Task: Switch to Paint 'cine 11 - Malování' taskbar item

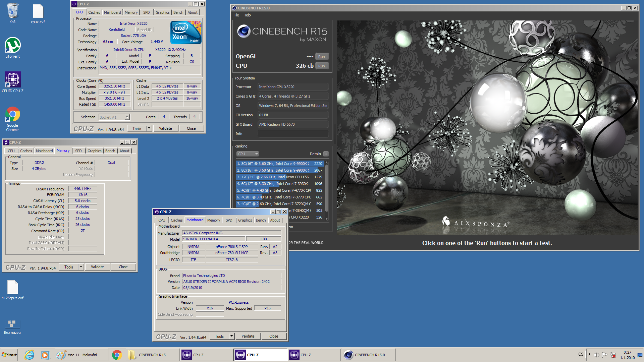Action: click(81, 355)
